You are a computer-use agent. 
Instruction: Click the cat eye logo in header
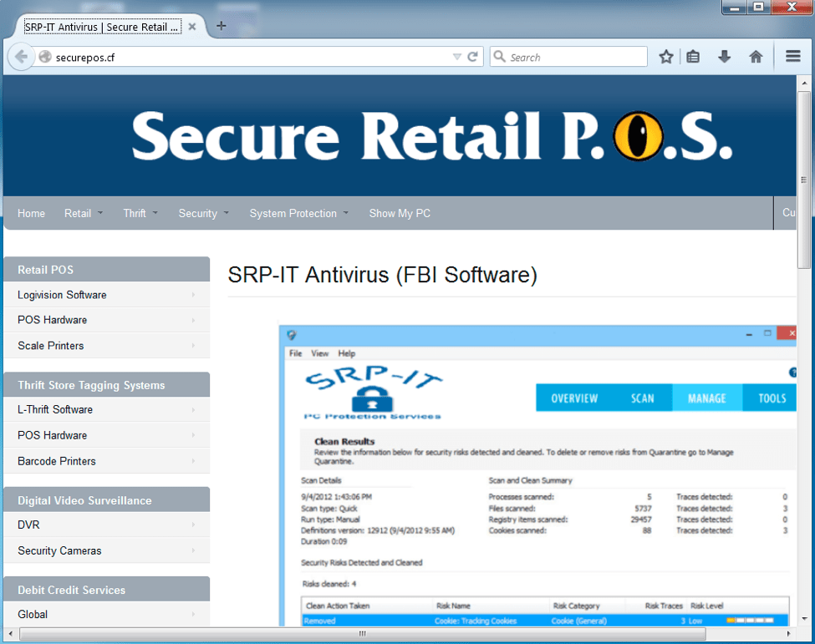coord(638,136)
